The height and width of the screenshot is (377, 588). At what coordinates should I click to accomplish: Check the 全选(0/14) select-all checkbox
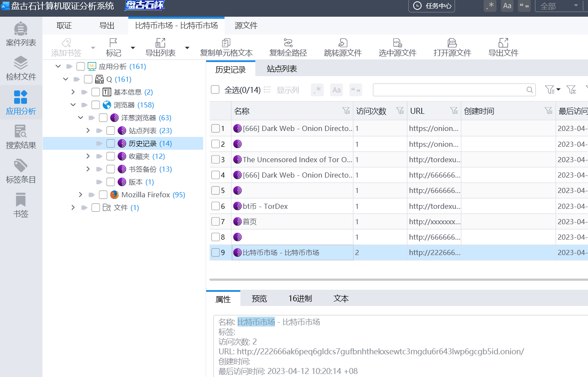click(x=215, y=89)
